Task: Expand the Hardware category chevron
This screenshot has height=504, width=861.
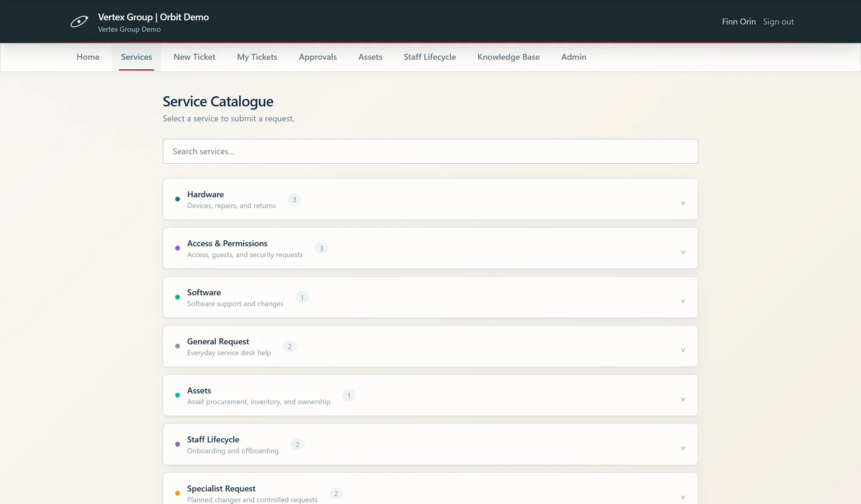Action: 683,203
